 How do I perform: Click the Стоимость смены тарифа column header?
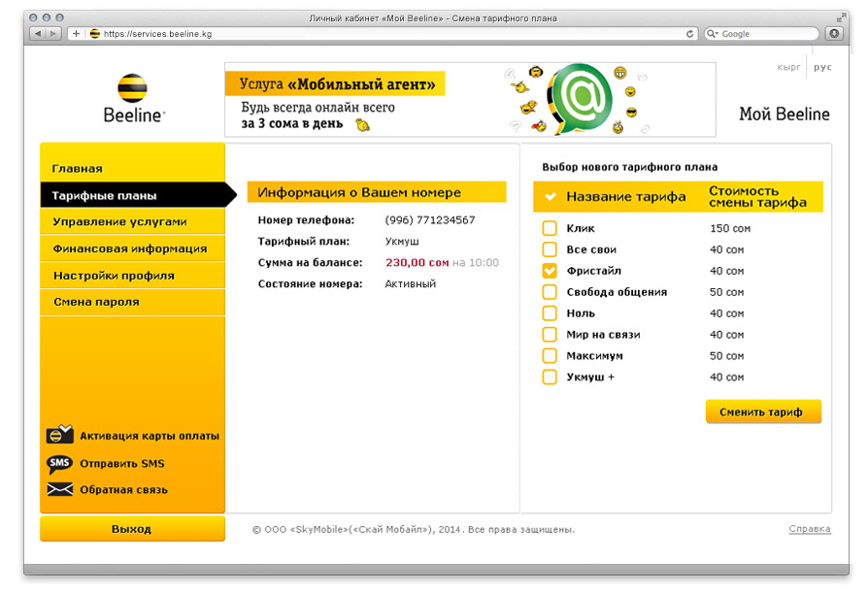[x=758, y=196]
